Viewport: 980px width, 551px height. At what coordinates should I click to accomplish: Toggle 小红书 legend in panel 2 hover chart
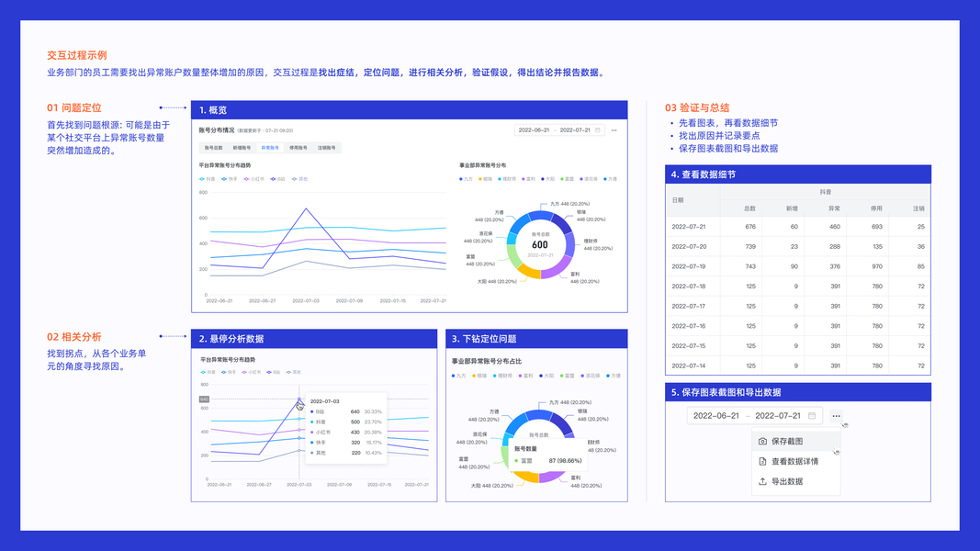[252, 372]
